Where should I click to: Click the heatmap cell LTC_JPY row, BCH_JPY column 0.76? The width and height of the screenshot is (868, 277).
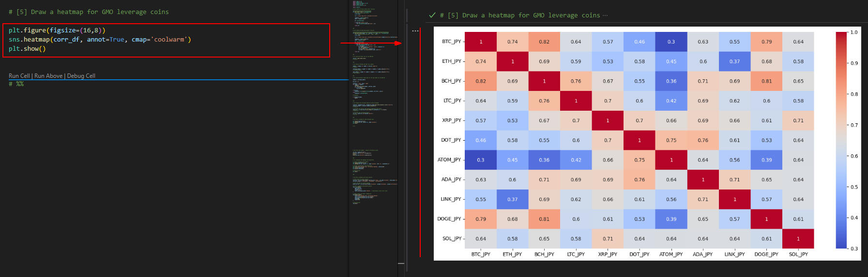coord(544,101)
